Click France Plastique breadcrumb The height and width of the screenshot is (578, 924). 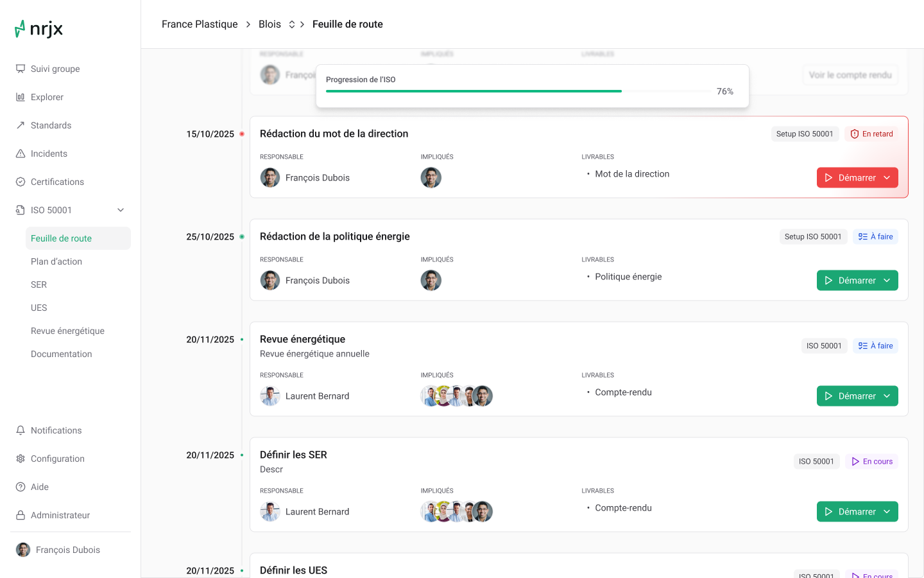200,24
